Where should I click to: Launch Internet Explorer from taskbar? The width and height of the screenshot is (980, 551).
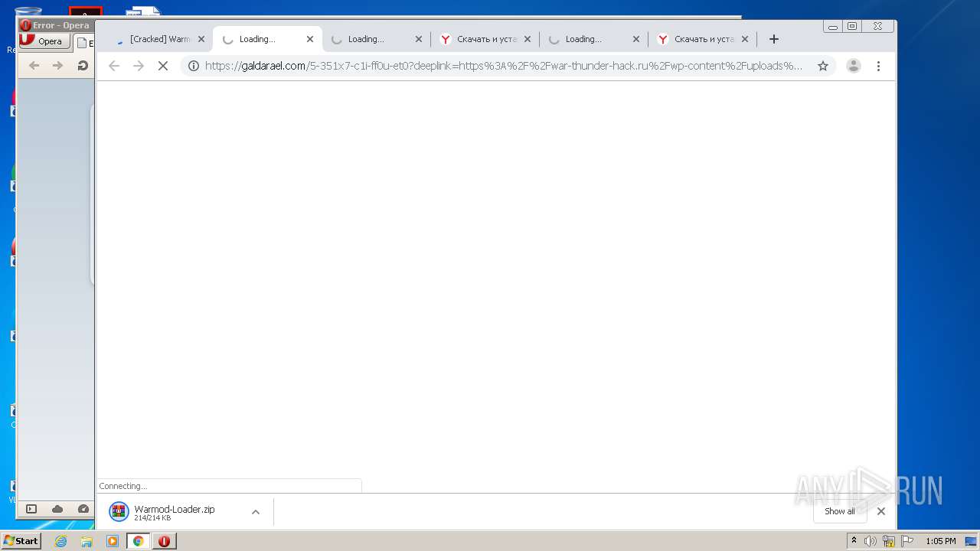[x=60, y=541]
